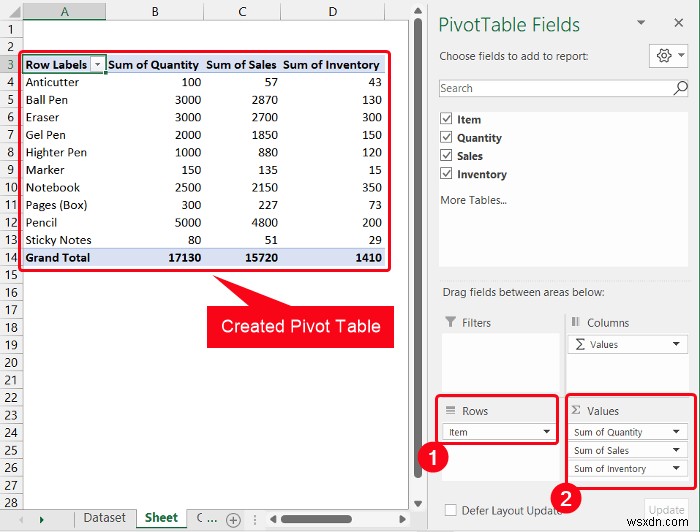Select the Grand Total sales 15720 cell
Screen dimensions: 700x532
(x=242, y=258)
